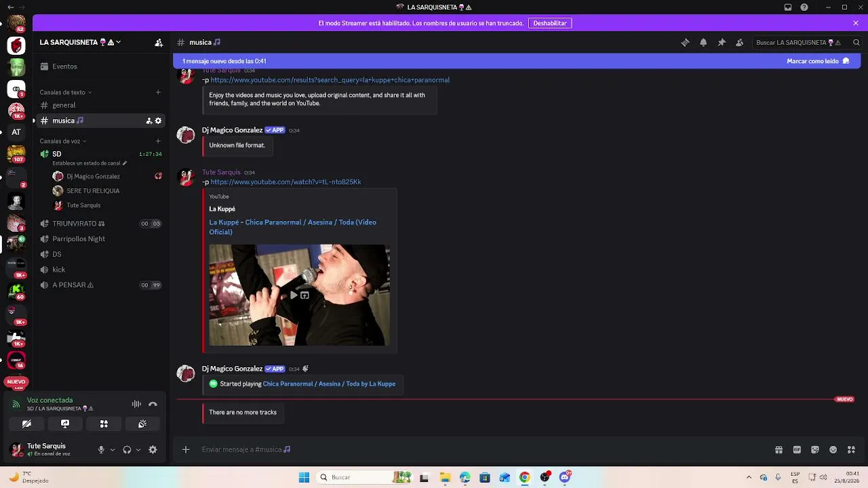The width and height of the screenshot is (868, 488).
Task: Open the Discord inbox icon in the title bar
Action: click(x=787, y=7)
